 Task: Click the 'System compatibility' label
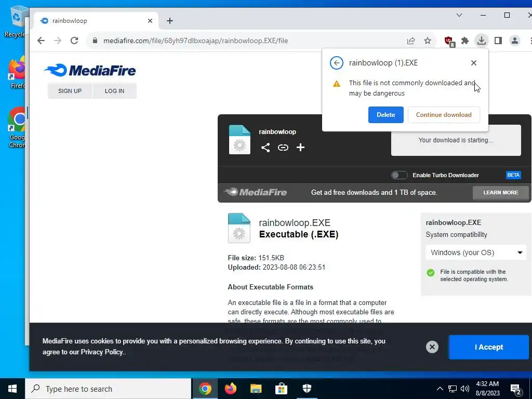[456, 235]
